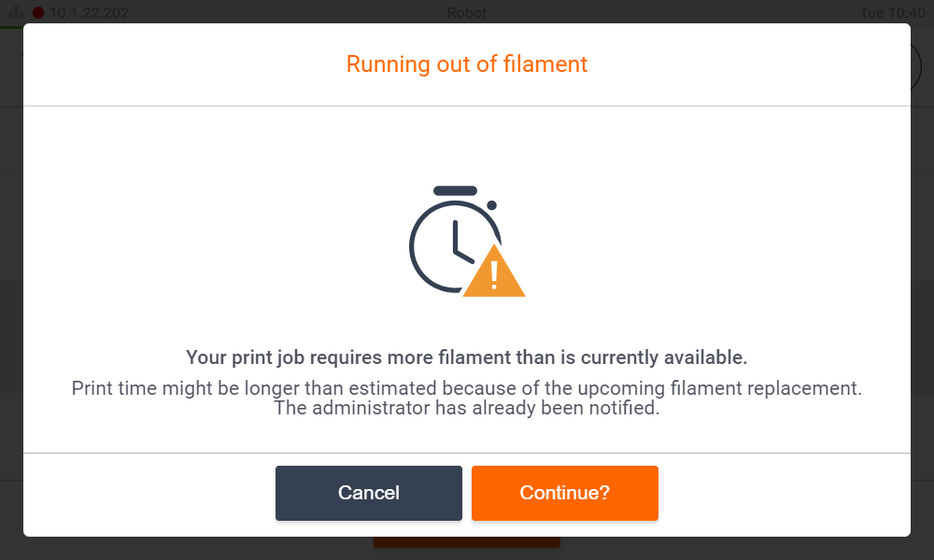Tap the administrator notification text
The image size is (934, 560).
[467, 408]
